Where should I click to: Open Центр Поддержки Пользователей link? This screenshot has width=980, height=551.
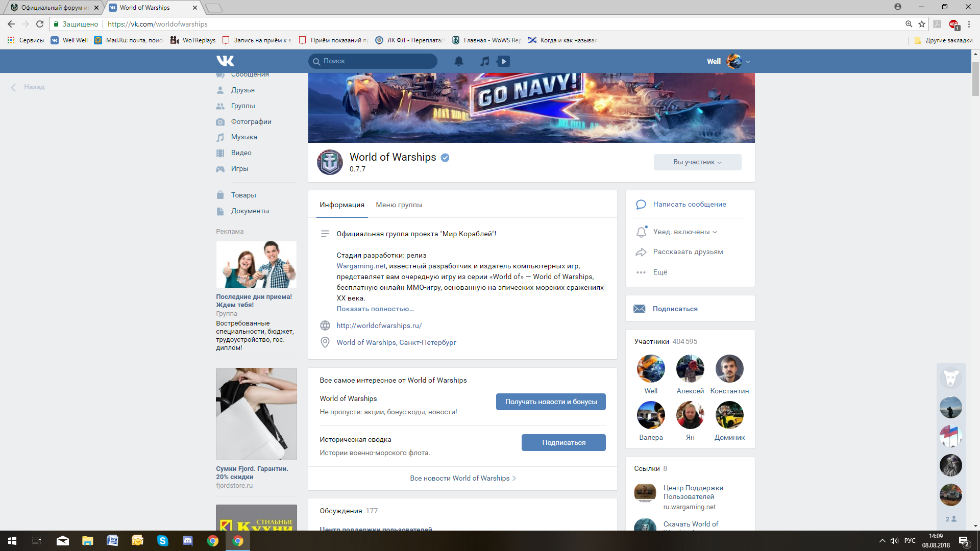point(693,492)
